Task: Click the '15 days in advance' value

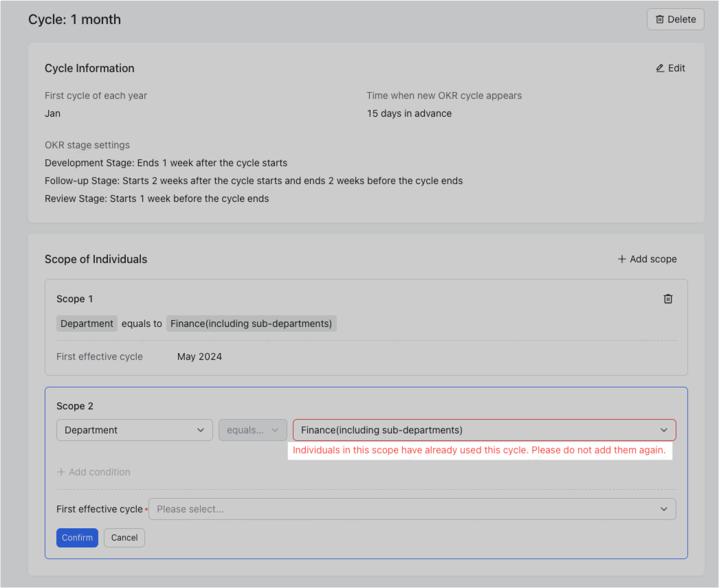Action: 409,113
